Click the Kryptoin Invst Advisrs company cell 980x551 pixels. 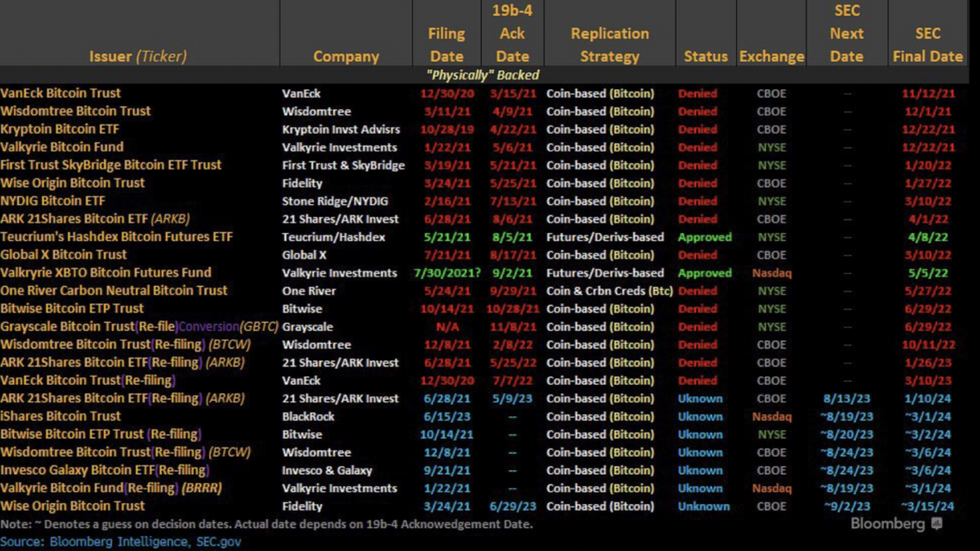341,129
